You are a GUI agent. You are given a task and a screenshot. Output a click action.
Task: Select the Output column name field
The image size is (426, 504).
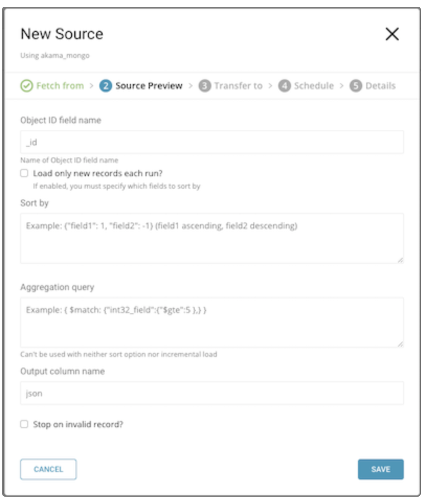click(212, 393)
